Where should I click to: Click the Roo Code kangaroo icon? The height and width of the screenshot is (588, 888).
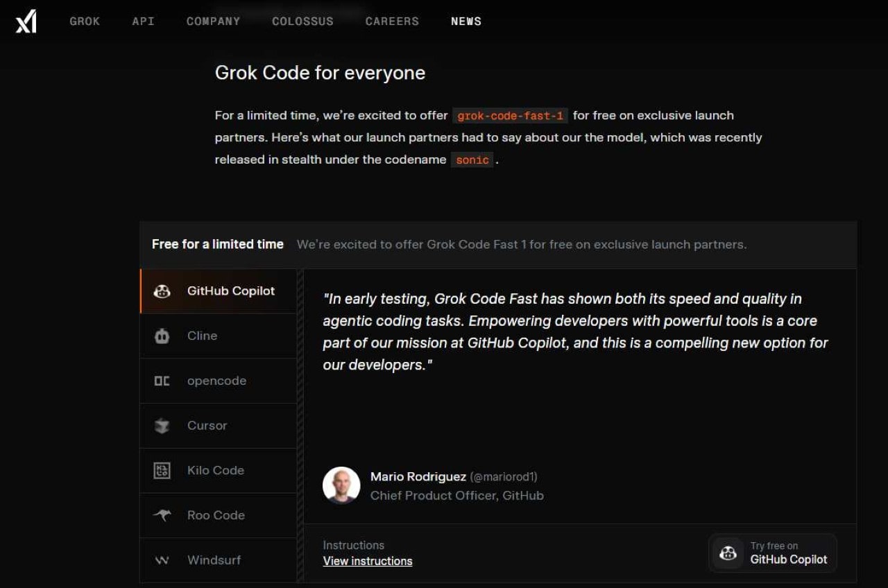(162, 515)
